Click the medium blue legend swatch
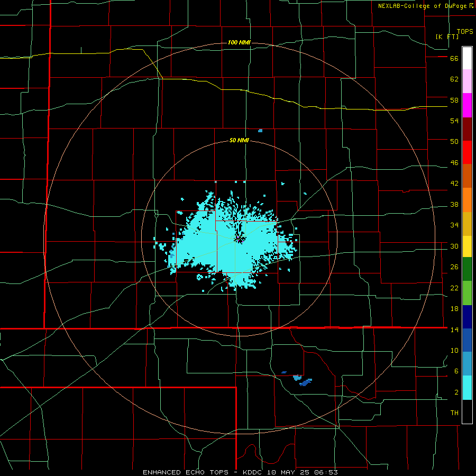The image size is (476, 476). coord(467,340)
